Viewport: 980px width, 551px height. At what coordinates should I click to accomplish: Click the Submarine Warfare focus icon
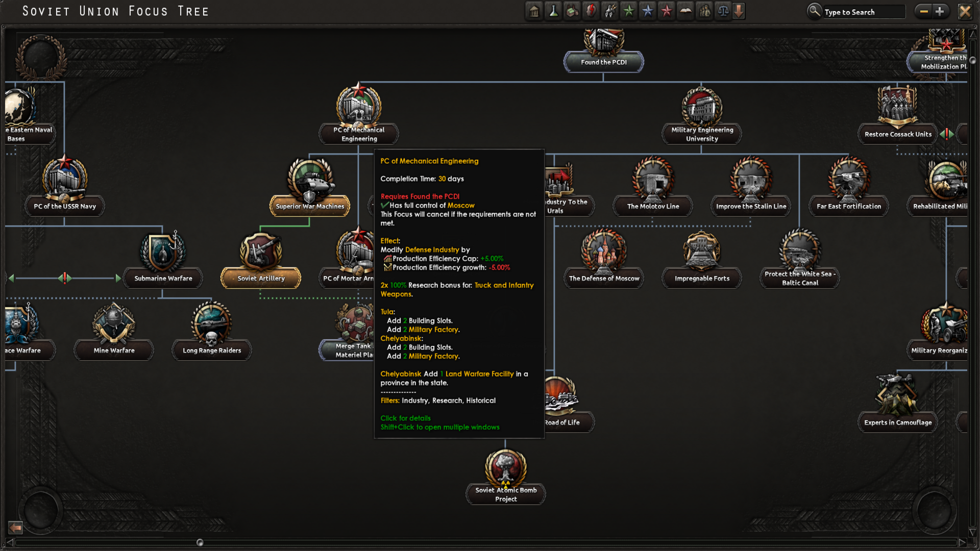[163, 253]
